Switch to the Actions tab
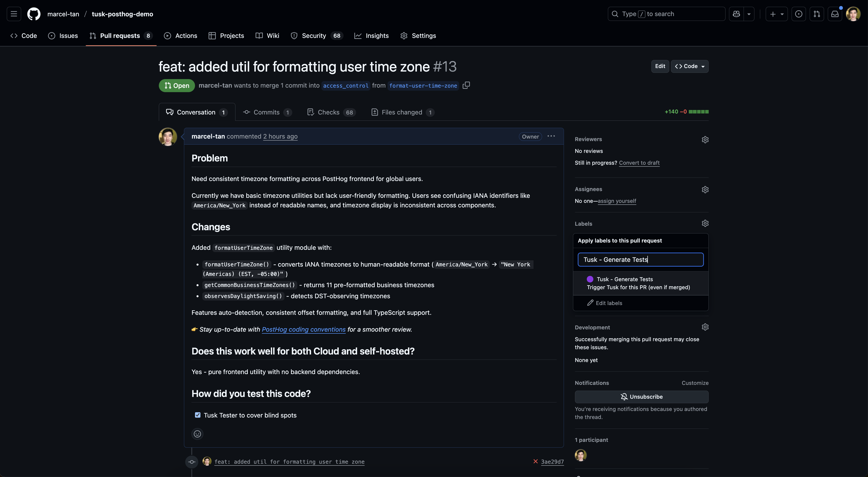The width and height of the screenshot is (868, 477). tap(180, 36)
